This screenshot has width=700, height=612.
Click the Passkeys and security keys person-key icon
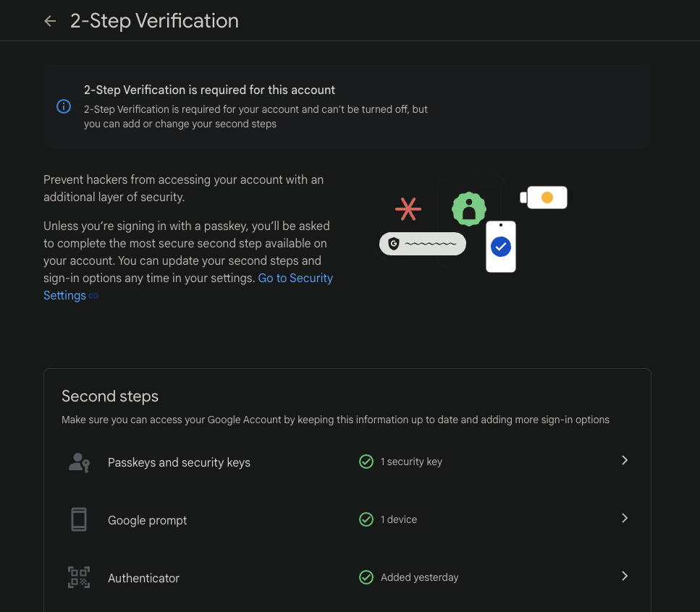(79, 462)
